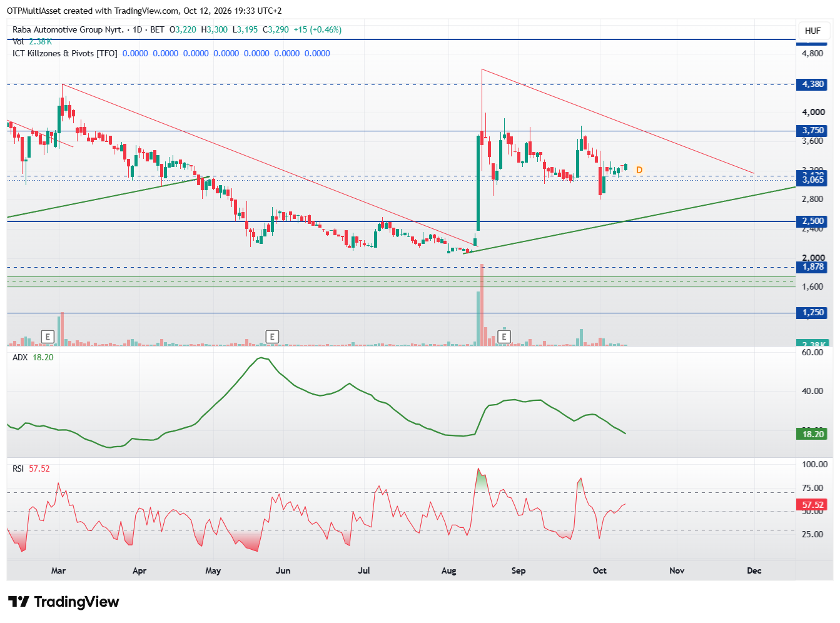Click the +15 (+0.46%) change value
Viewport: 840px width, 623px height.
point(318,29)
